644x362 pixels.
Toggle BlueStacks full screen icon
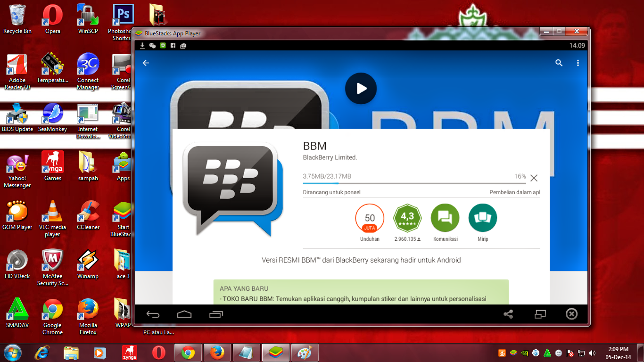[x=540, y=314]
